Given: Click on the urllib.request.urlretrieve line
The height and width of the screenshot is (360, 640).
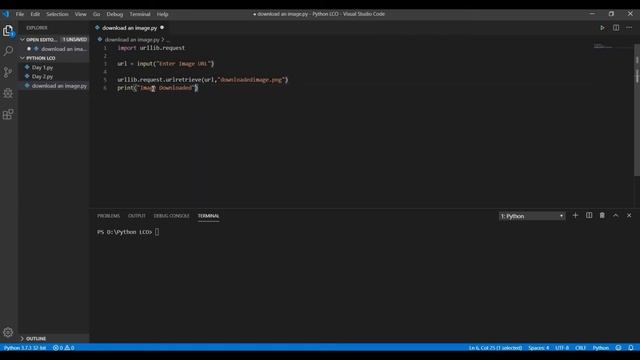Looking at the screenshot, I should click(x=202, y=80).
